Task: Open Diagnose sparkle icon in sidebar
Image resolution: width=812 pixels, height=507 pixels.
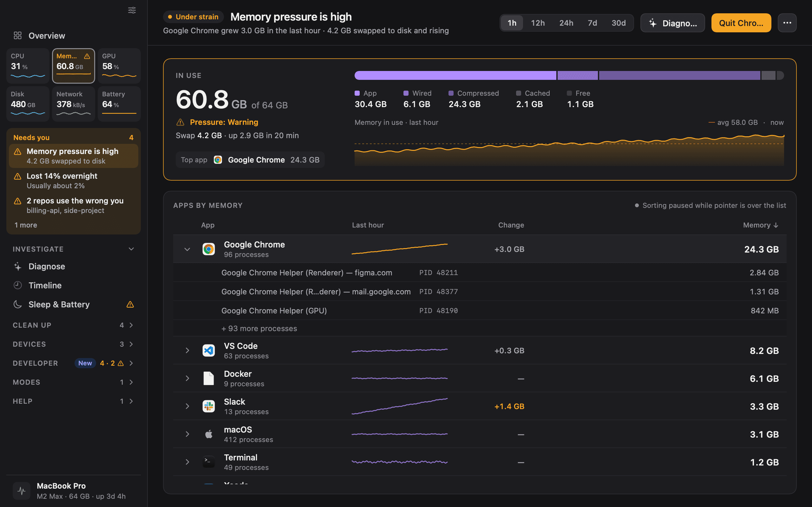Action: pos(17,266)
